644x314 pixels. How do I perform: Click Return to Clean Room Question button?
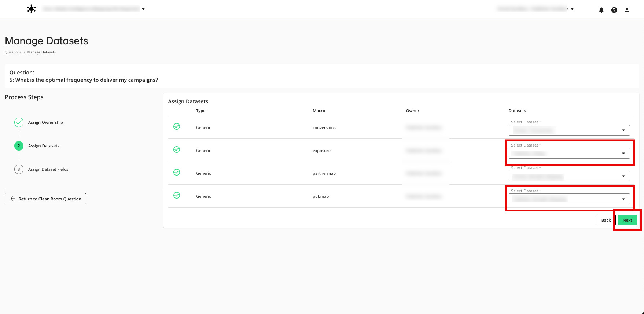coord(45,199)
